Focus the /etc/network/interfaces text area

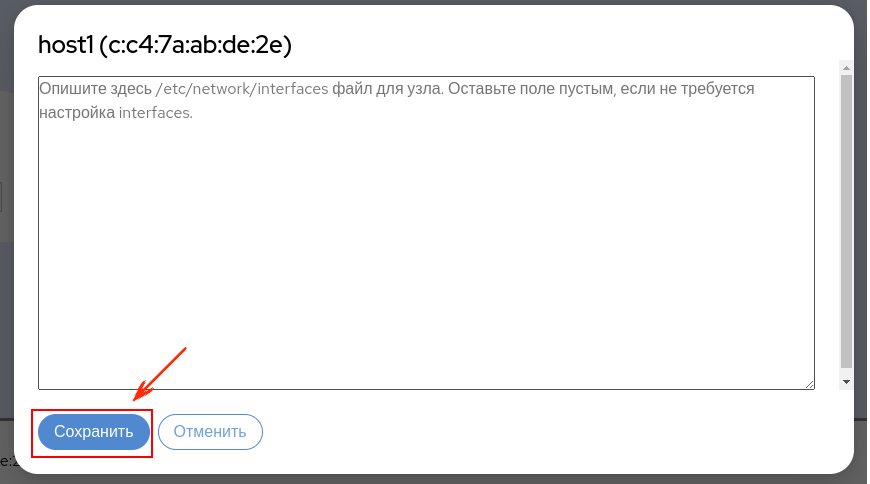426,233
